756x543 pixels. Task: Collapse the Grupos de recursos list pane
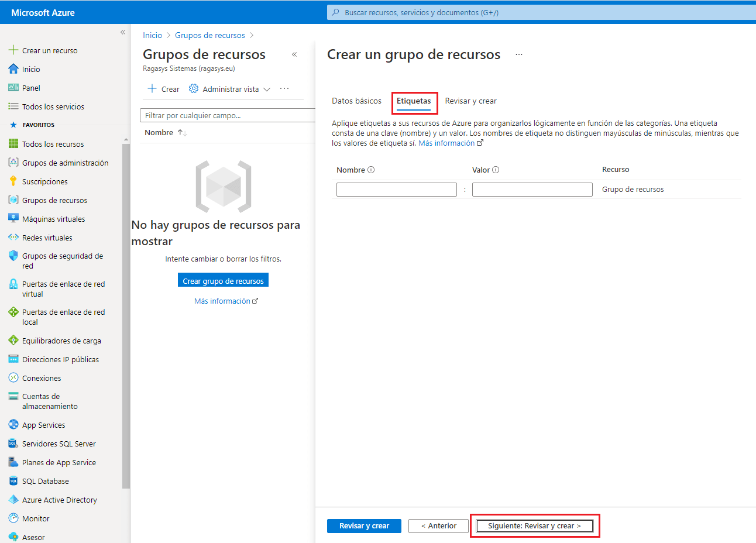point(294,54)
